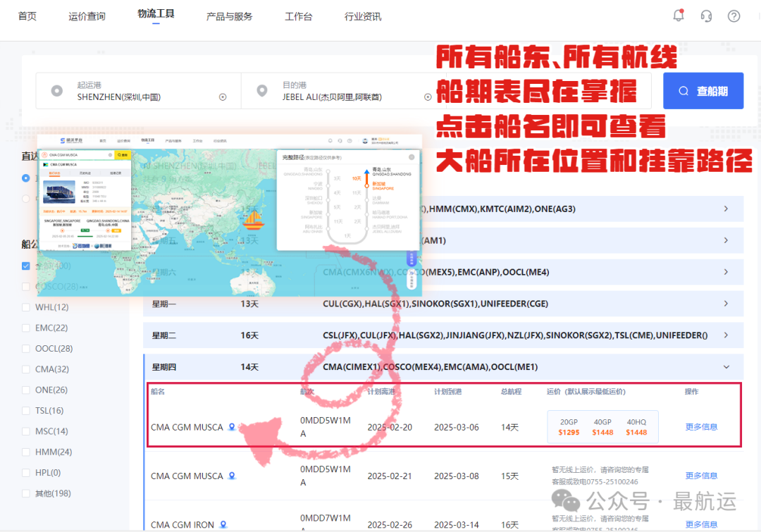Clear the destination port JEBEL ALI field
The image size is (761, 532).
[x=428, y=97]
